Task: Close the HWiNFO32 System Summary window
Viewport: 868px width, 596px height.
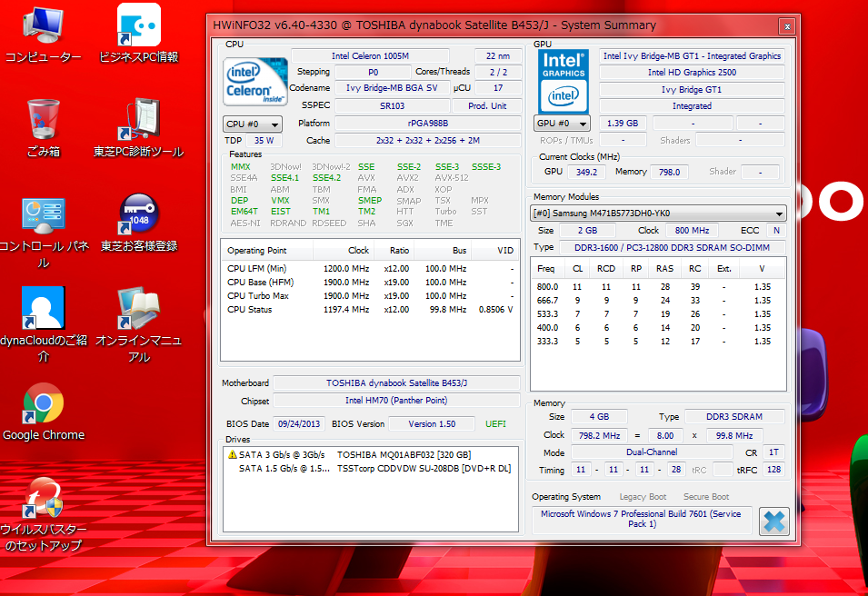Action: [x=787, y=26]
